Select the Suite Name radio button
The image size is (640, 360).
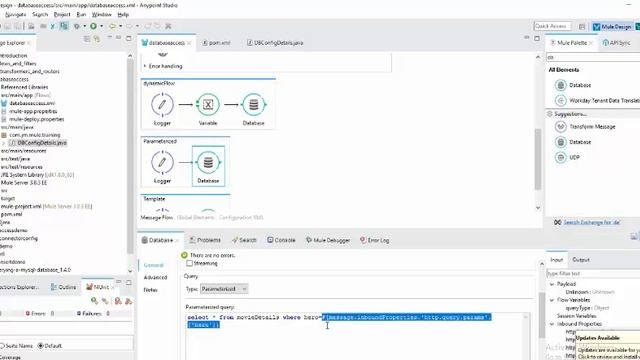pos(2,346)
